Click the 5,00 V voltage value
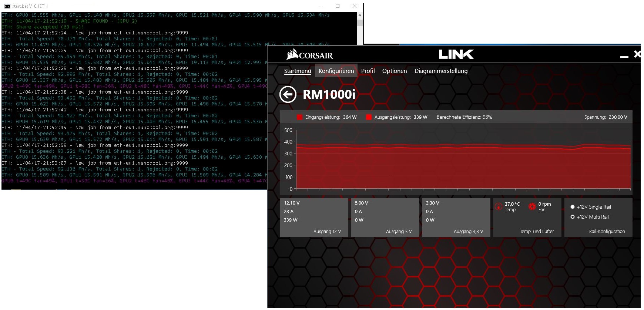Screen dimensions: 644x310 [361, 203]
